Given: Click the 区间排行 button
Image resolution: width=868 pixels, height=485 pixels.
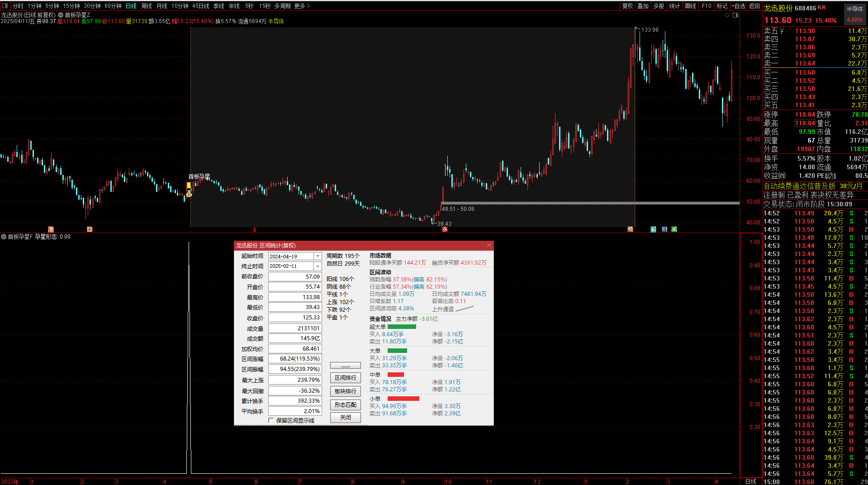Looking at the screenshot, I should (x=346, y=378).
